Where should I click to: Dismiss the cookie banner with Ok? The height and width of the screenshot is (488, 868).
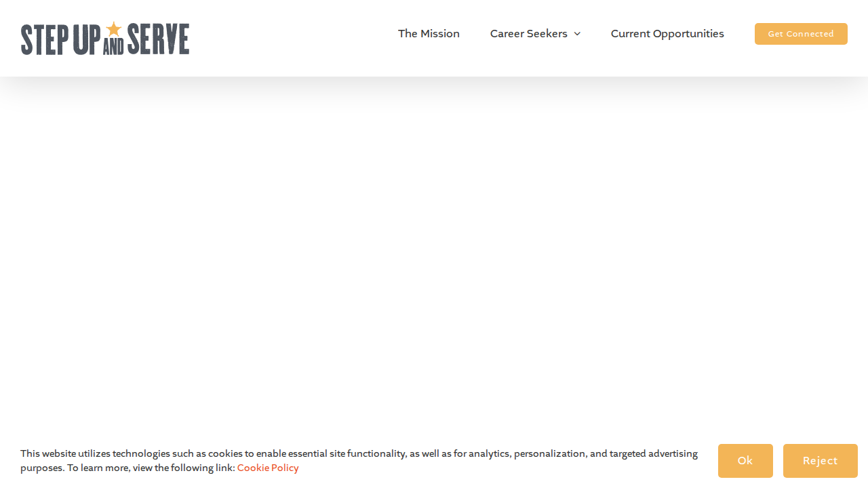click(x=745, y=460)
